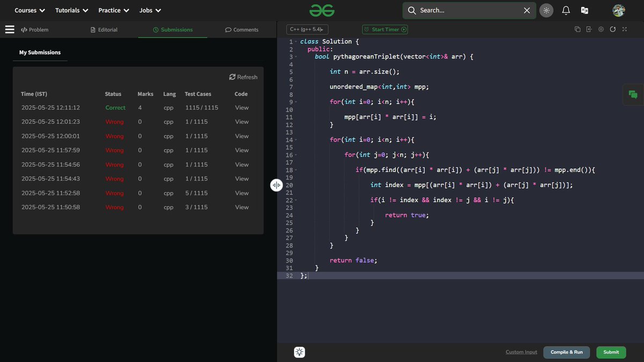The height and width of the screenshot is (362, 644).
Task: Refresh the submissions list
Action: click(243, 77)
